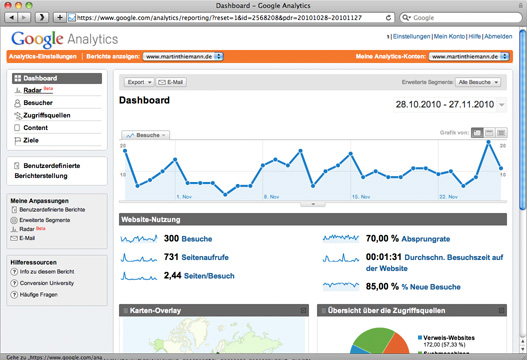527x360 pixels.
Task: Click the first data point of the visits chart
Action: 125,151
